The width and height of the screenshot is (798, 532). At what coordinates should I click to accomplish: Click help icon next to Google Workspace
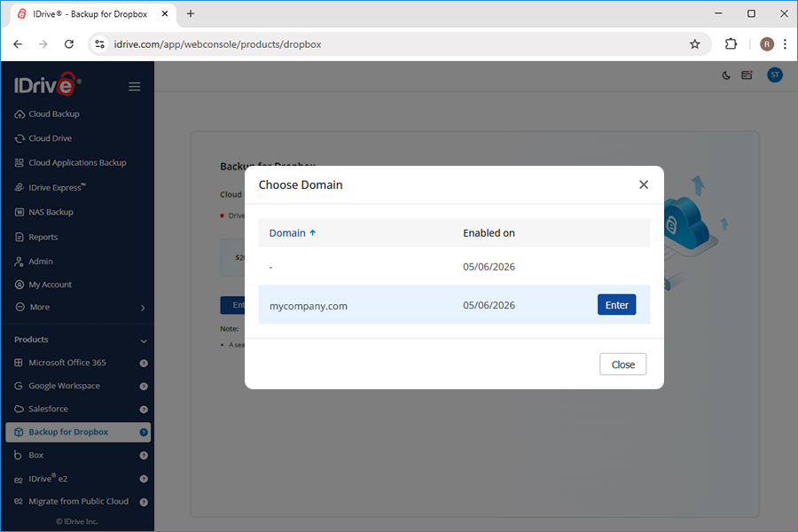point(144,387)
